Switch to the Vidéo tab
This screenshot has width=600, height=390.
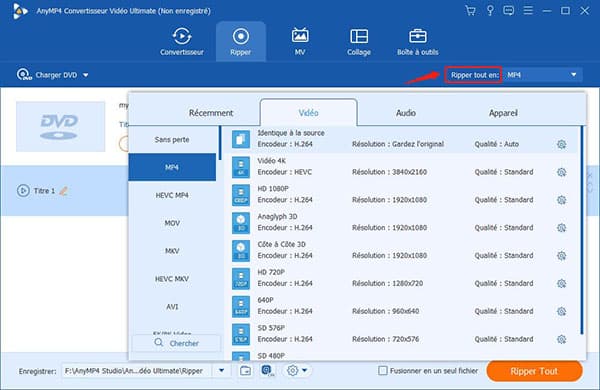coord(308,113)
